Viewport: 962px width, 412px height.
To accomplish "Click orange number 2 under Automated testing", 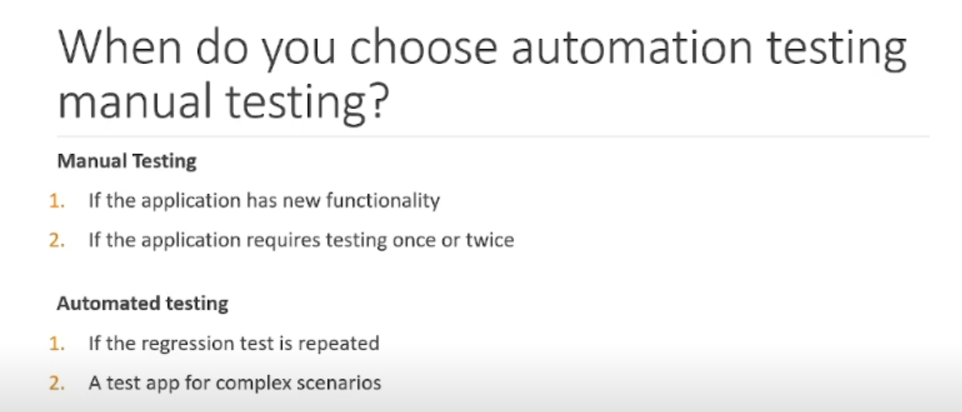I will [x=56, y=383].
